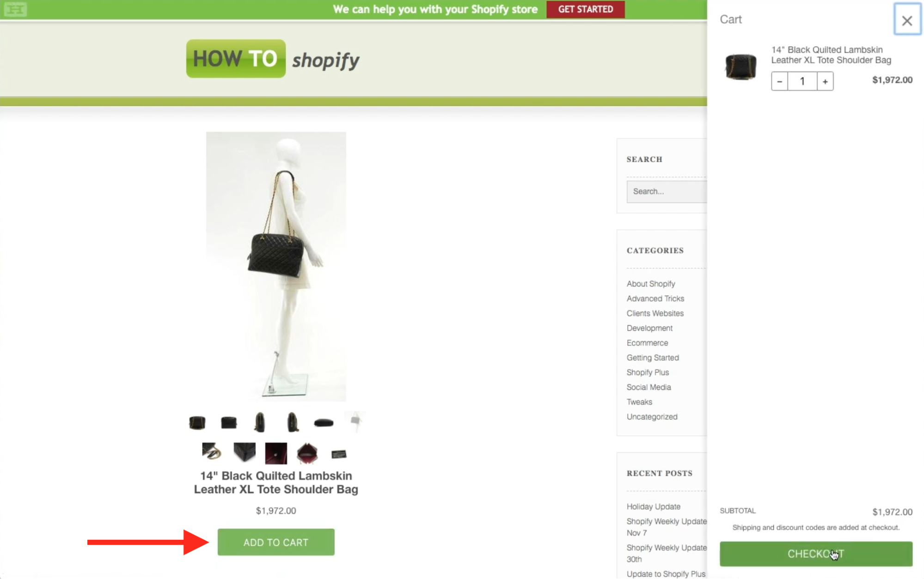Screen dimensions: 924x579
Task: Select the chain strap detail thumbnail
Action: [212, 451]
